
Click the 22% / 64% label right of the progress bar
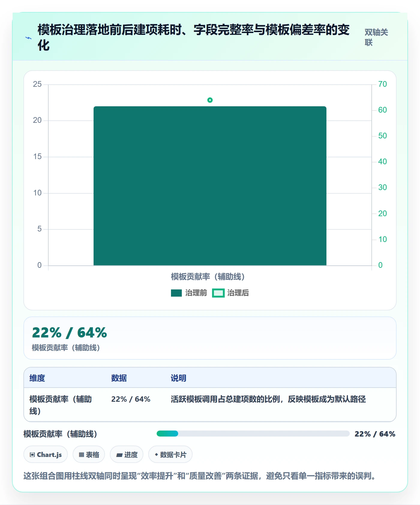point(375,434)
